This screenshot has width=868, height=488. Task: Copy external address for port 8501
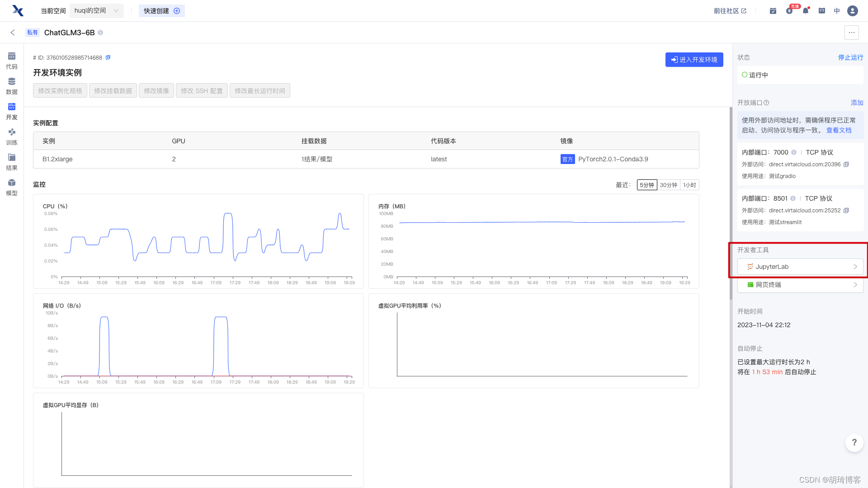[846, 211]
